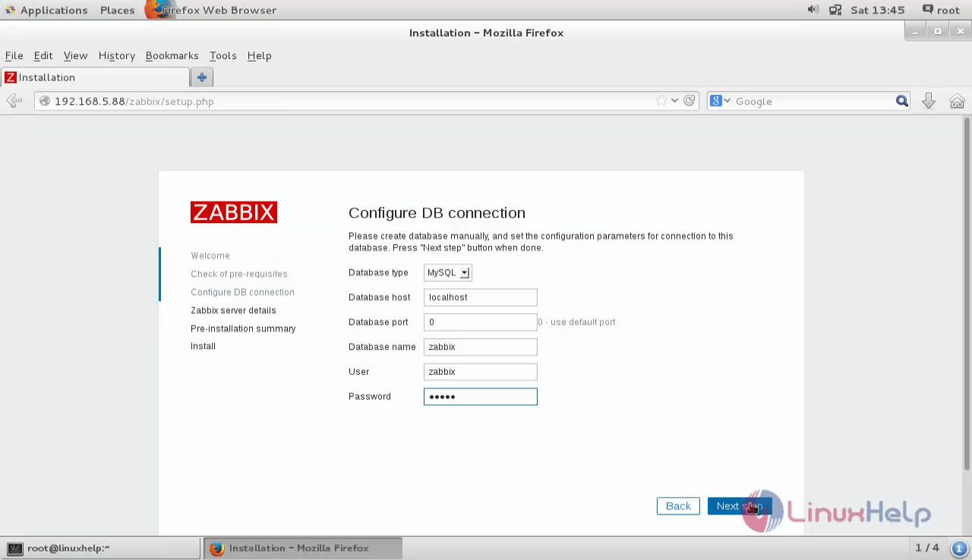Screen dimensions: 972x560
Task: Click the Database host field
Action: (480, 297)
